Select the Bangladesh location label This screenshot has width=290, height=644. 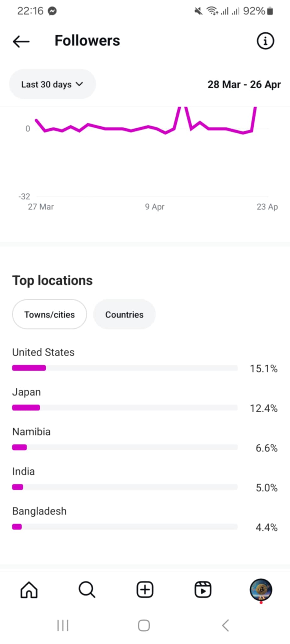pyautogui.click(x=39, y=511)
